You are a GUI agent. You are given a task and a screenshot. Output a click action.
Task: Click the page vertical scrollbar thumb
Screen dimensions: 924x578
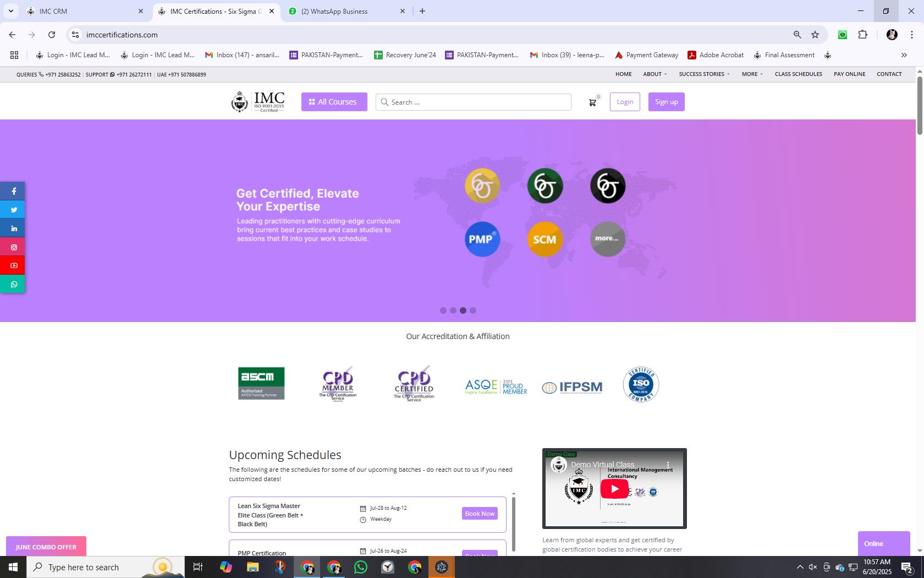pos(919,105)
